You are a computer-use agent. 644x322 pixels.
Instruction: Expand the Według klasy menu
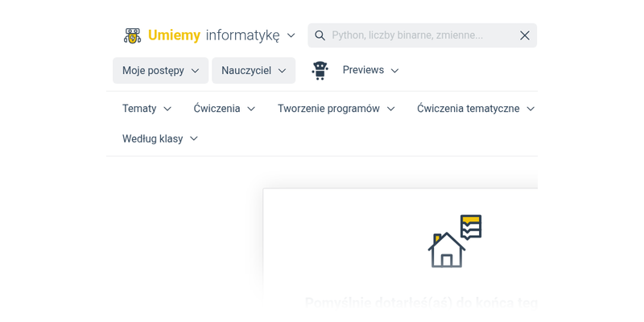pos(159,138)
